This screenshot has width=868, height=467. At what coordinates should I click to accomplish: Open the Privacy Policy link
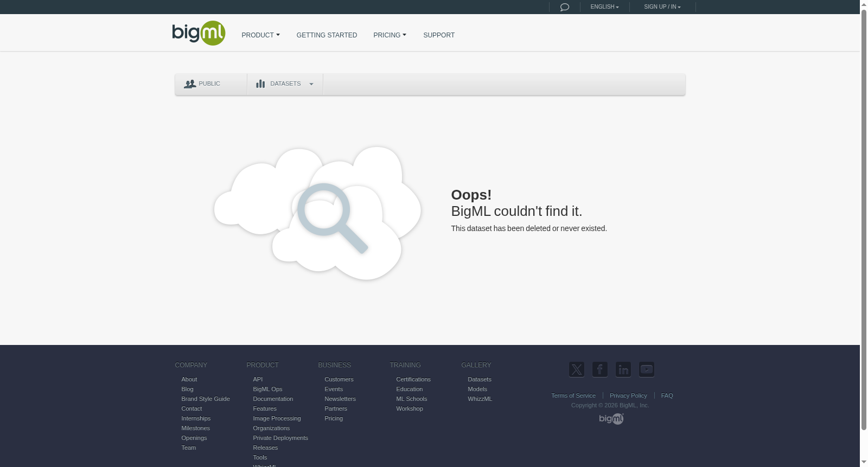[x=628, y=396]
